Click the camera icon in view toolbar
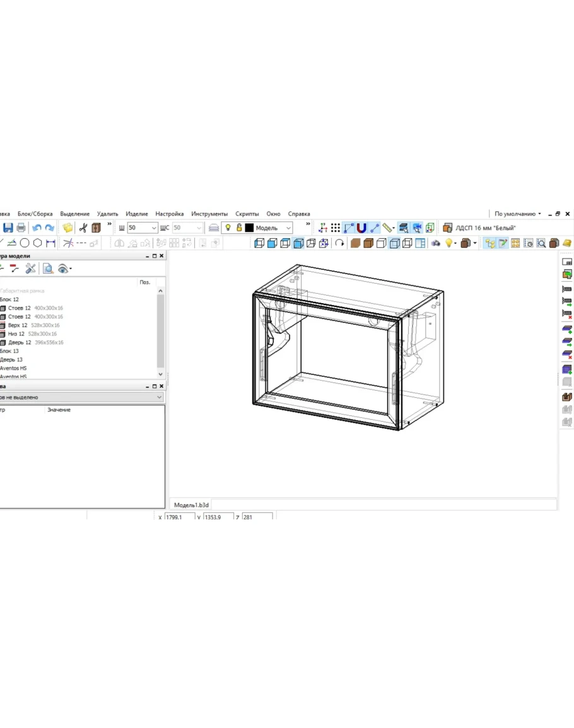 click(x=435, y=243)
